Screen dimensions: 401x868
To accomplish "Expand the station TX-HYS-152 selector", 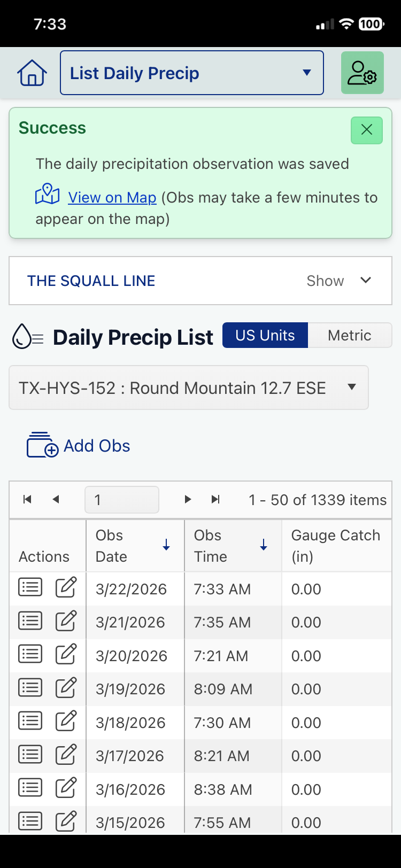I will point(188,387).
